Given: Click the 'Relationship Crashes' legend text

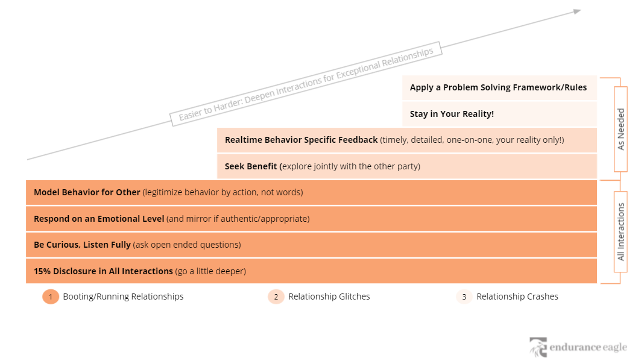Looking at the screenshot, I should [x=517, y=297].
